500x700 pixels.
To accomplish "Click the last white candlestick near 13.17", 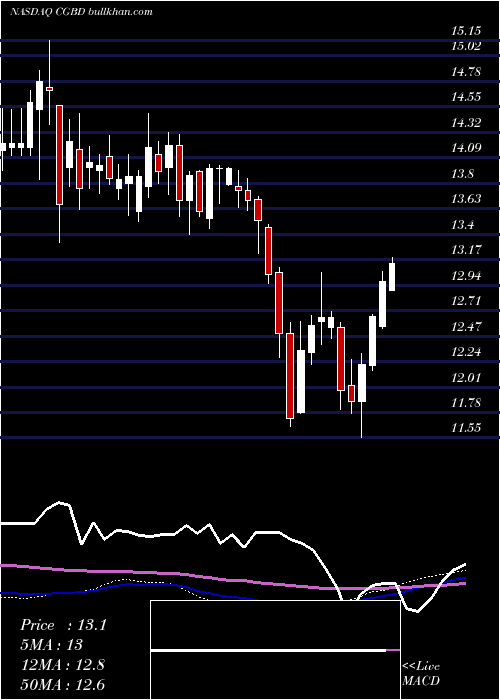I will tap(392, 277).
